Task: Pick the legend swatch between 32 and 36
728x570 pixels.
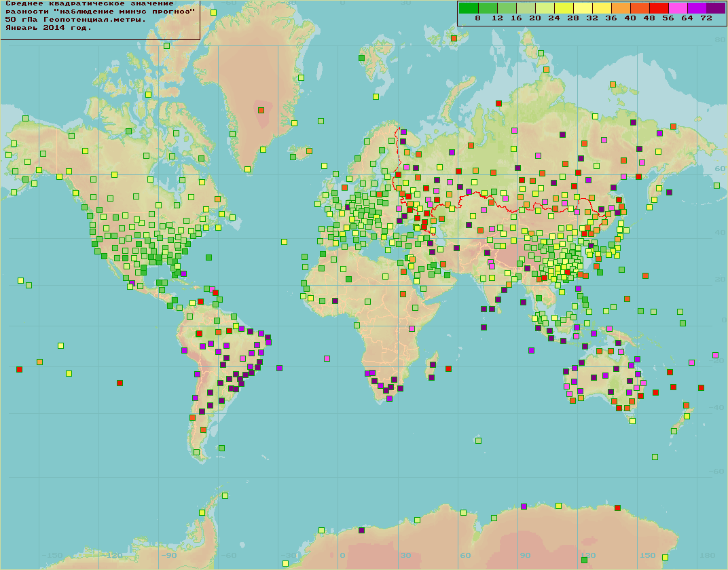Action: 602,7
